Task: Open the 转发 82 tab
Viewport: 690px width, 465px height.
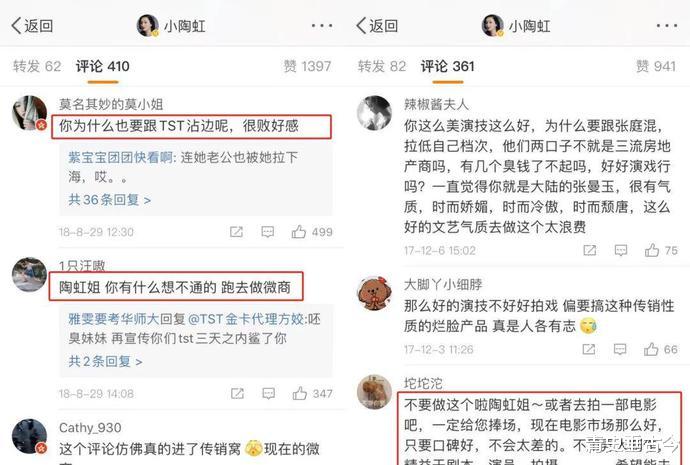Action: (382, 66)
